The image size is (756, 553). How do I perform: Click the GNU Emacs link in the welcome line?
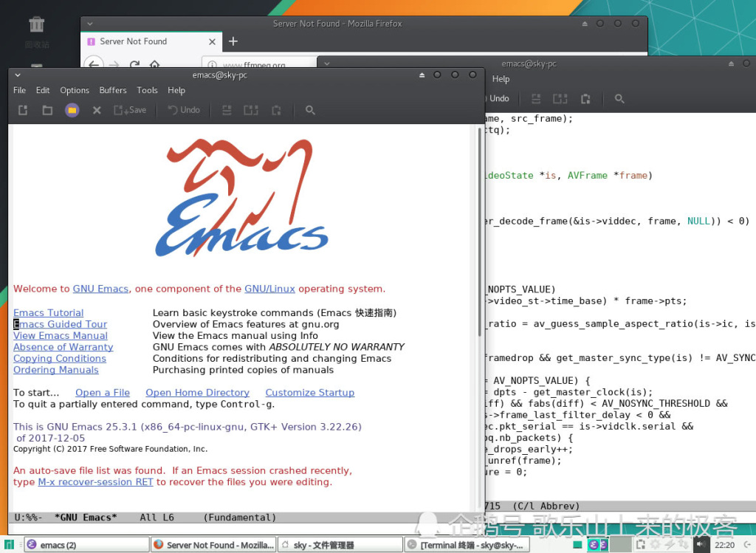[100, 289]
